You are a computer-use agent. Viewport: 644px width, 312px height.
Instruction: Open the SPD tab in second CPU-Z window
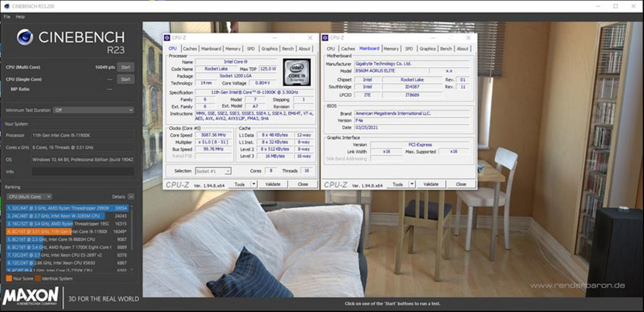coord(409,48)
